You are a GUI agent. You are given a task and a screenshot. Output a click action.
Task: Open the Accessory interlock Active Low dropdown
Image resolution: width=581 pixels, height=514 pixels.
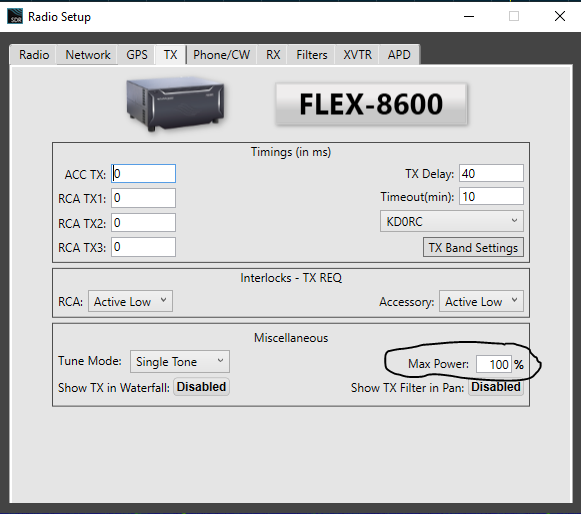click(481, 301)
